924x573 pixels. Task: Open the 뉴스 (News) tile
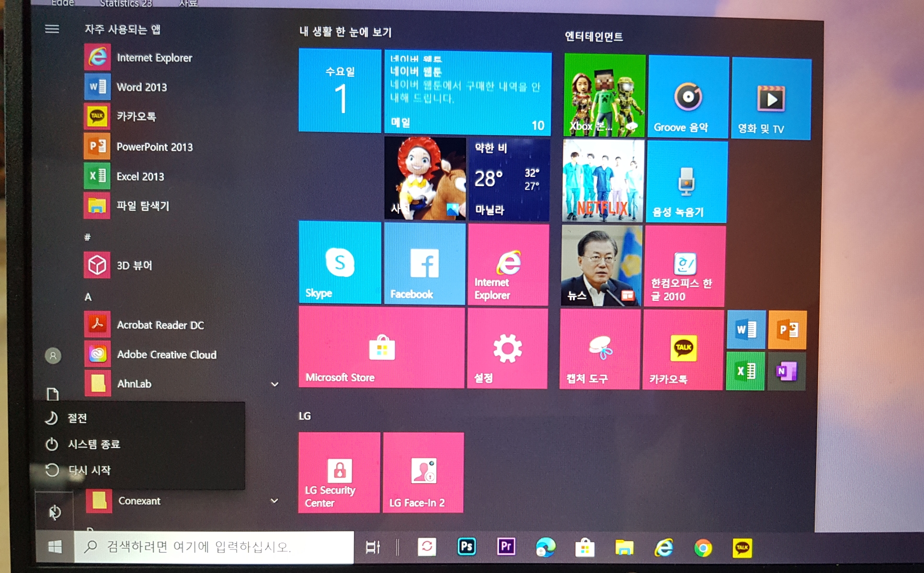602,266
